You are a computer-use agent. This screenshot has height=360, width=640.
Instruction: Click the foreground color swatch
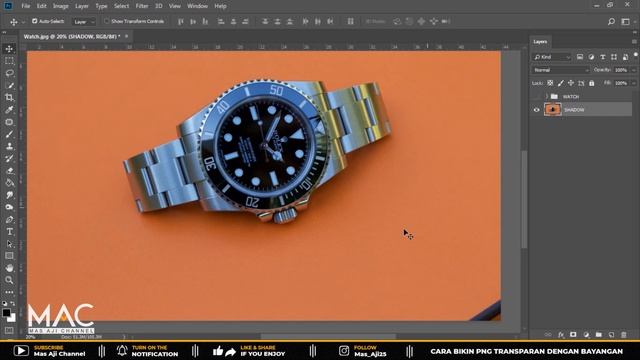(6, 313)
